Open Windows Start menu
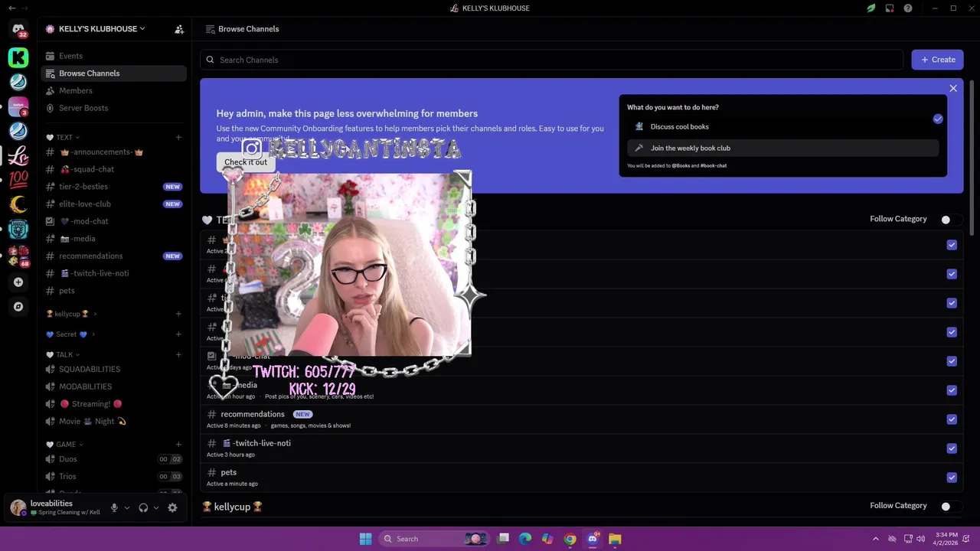Screen dimensions: 980x551 point(366,539)
